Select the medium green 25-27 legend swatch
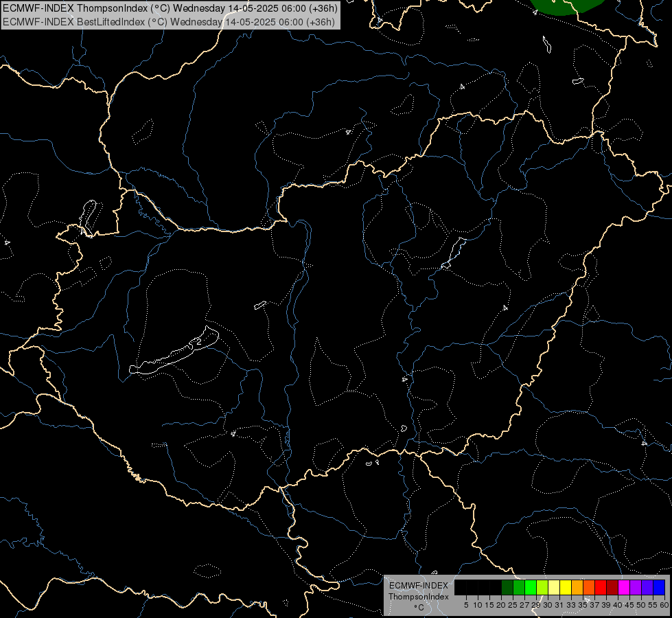 (518, 587)
